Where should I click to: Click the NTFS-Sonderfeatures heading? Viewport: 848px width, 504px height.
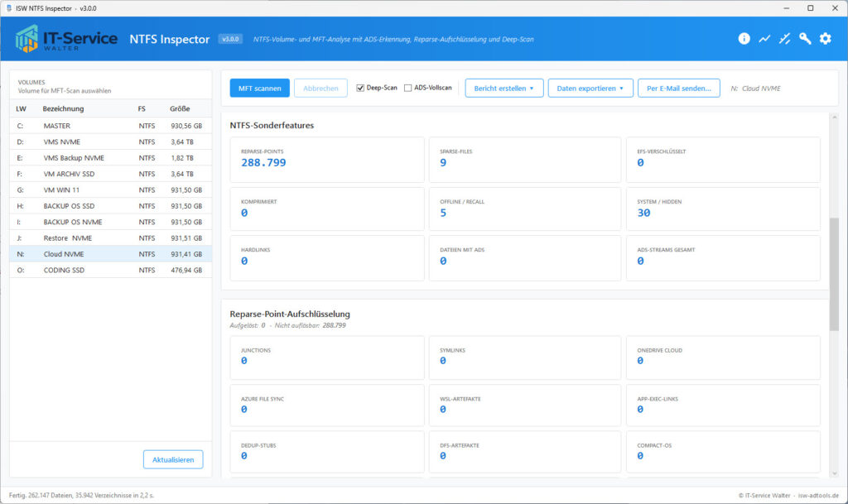[272, 125]
